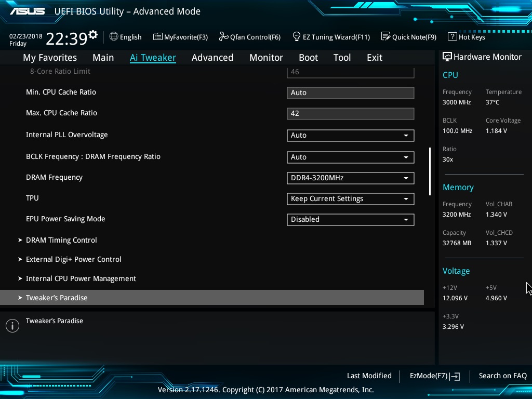Image resolution: width=532 pixels, height=399 pixels.
Task: Click BCLK 100.0 MHz value
Action: point(457,131)
